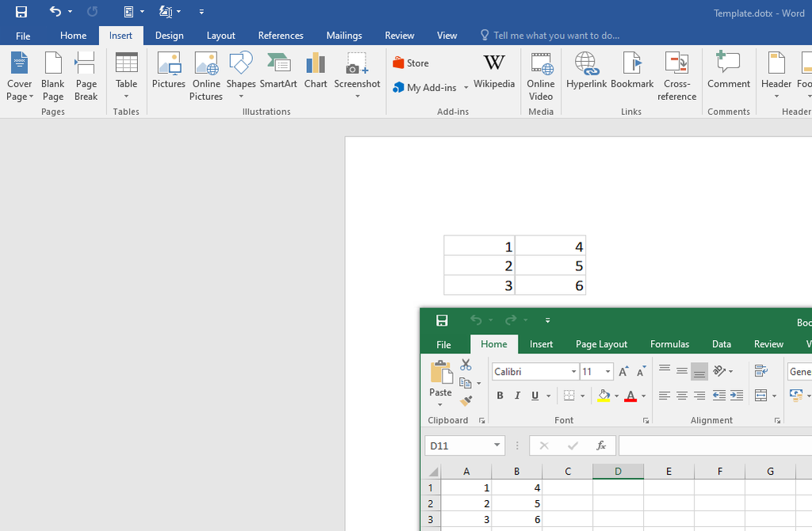The width and height of the screenshot is (812, 531).
Task: Open the Excel Formulas tab
Action: click(x=669, y=344)
